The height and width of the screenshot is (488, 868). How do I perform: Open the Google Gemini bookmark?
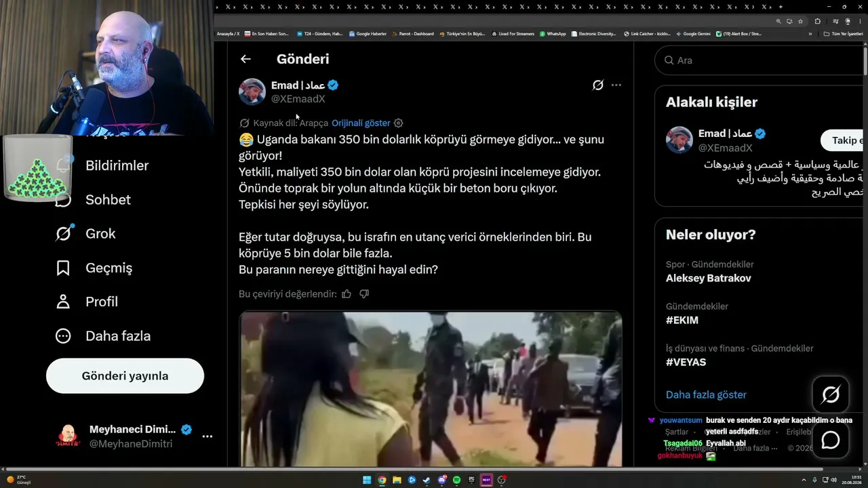click(693, 34)
